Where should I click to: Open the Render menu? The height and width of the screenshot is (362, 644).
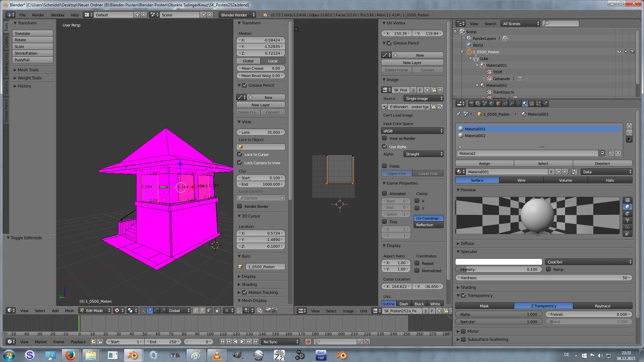coord(38,15)
